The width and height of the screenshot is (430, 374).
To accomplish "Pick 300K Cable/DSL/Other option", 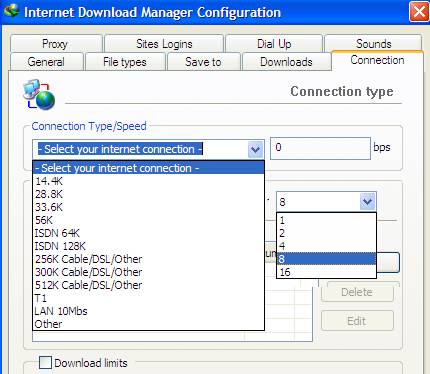I will (148, 272).
